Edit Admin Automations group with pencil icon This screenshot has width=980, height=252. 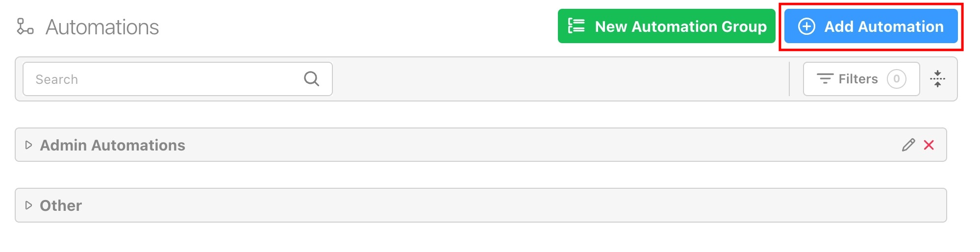[908, 145]
